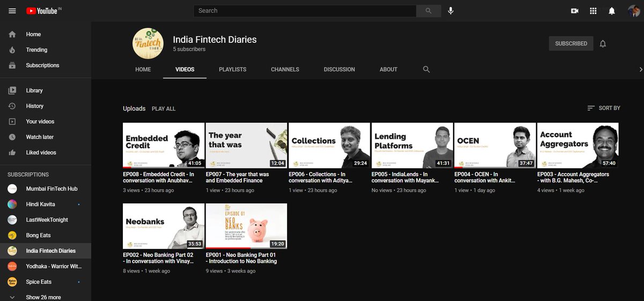Open EP001 - Neo Banking Part 01 title
Image resolution: width=644 pixels, height=301 pixels.
(x=241, y=258)
